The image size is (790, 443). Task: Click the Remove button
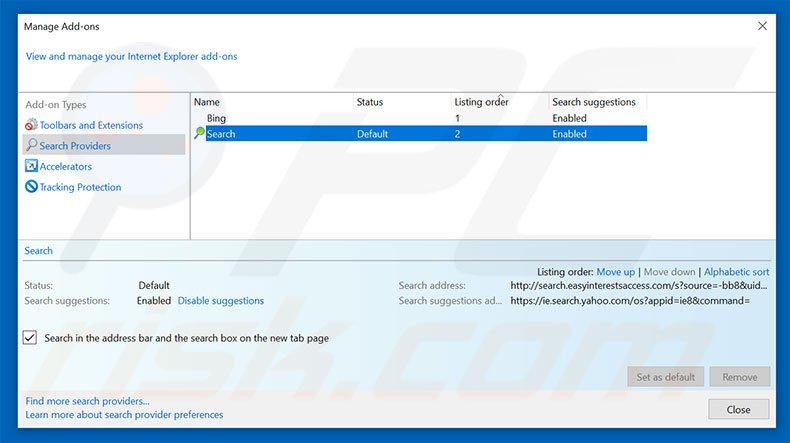[x=740, y=376]
